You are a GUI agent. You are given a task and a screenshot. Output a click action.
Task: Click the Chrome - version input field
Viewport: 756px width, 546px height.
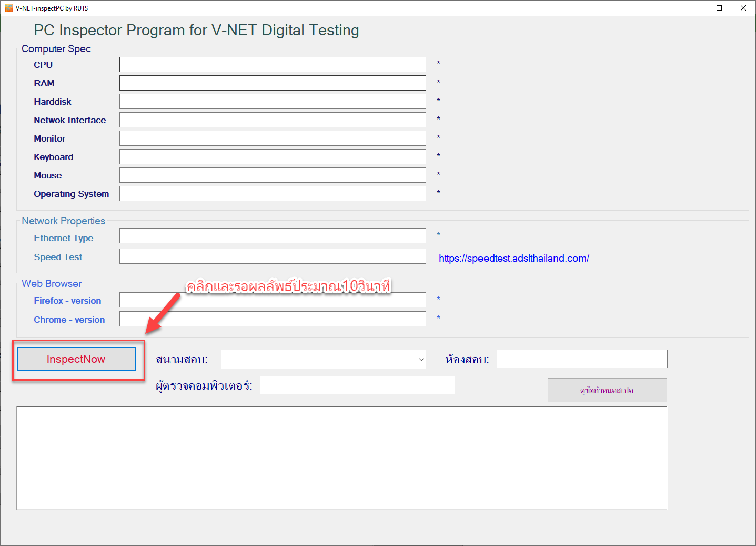(x=272, y=318)
